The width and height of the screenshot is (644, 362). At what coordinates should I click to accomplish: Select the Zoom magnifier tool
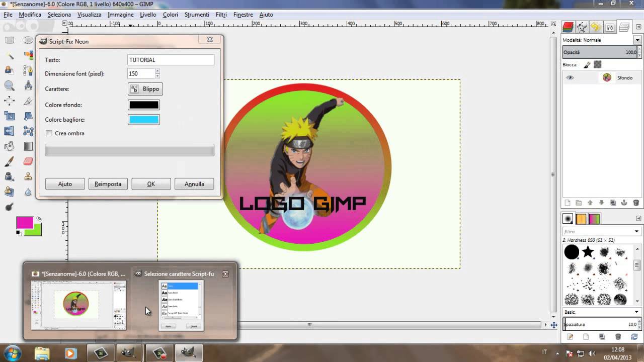pyautogui.click(x=9, y=86)
